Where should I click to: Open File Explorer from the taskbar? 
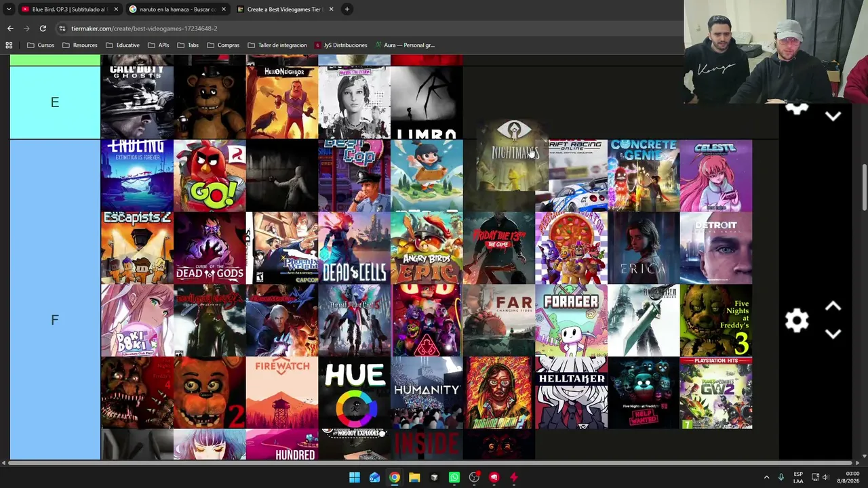414,477
